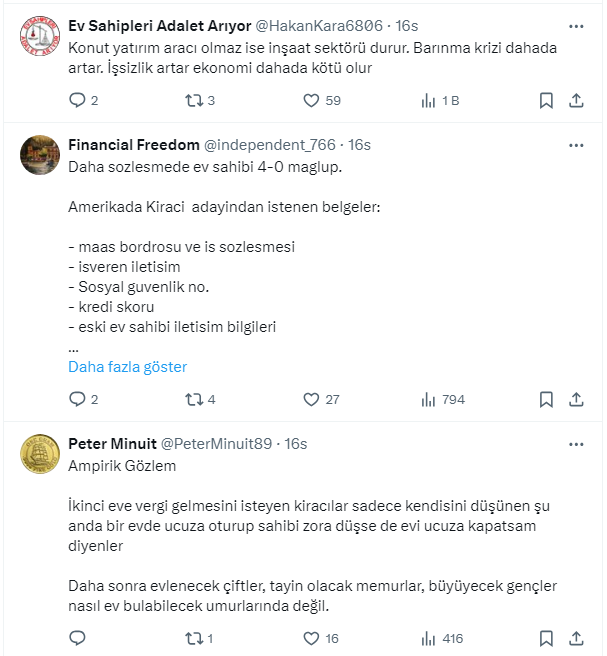View analytics on Peter Minuit's tweet

coord(429,638)
